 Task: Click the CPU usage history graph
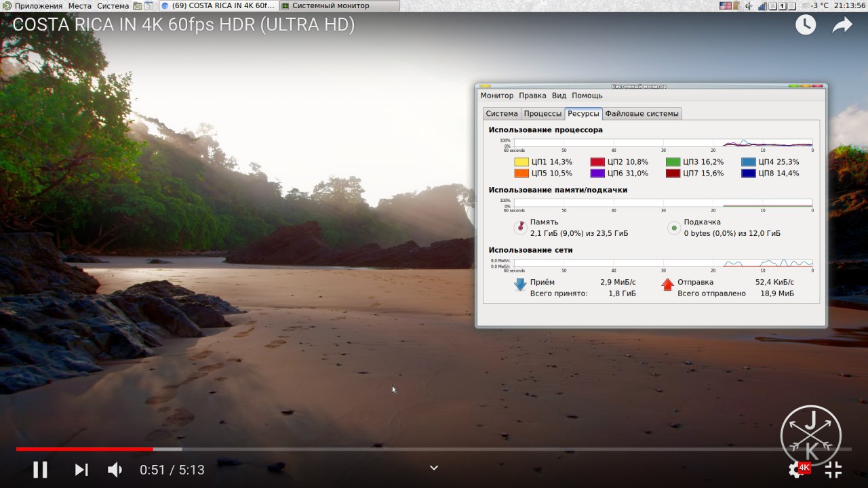(x=663, y=142)
